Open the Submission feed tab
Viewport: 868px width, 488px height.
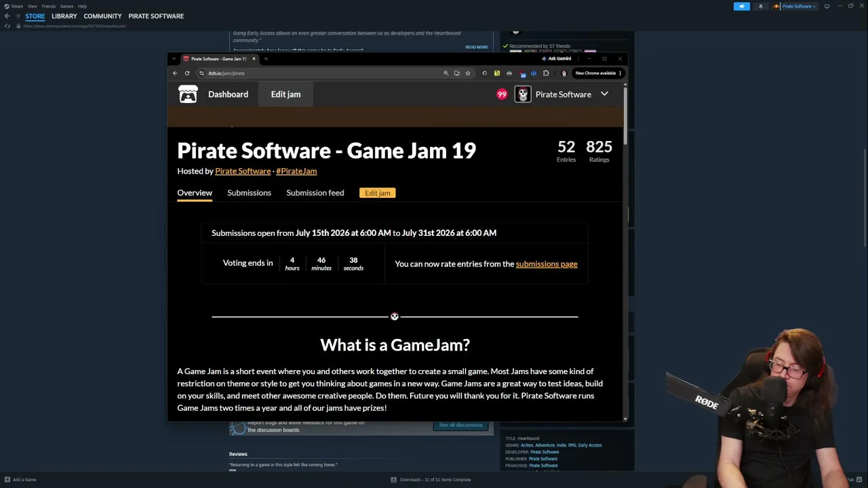tap(315, 193)
